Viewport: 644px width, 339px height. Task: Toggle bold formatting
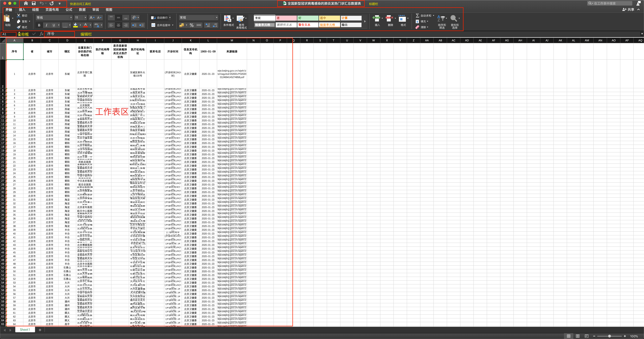[x=39, y=25]
